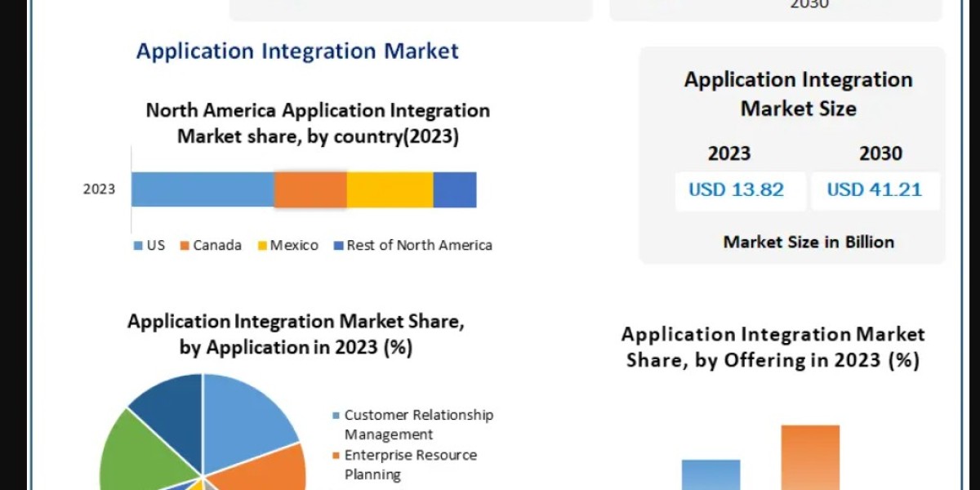Click the 2030 column heading in market size
The height and width of the screenshot is (490, 980).
click(880, 154)
